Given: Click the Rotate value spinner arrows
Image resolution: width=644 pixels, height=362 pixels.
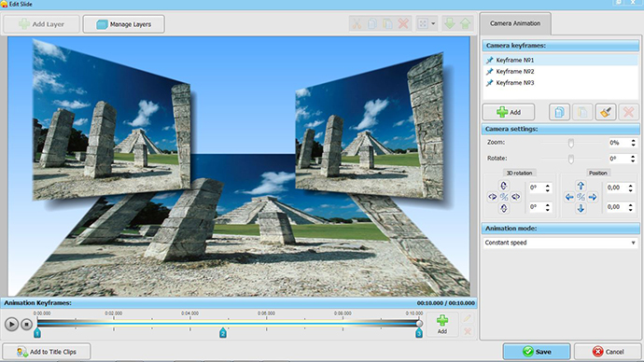Looking at the screenshot, I should (634, 159).
